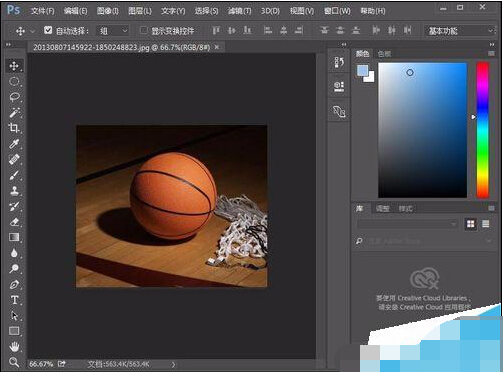Open the library selection dropdown
503x372 pixels.
(408, 224)
